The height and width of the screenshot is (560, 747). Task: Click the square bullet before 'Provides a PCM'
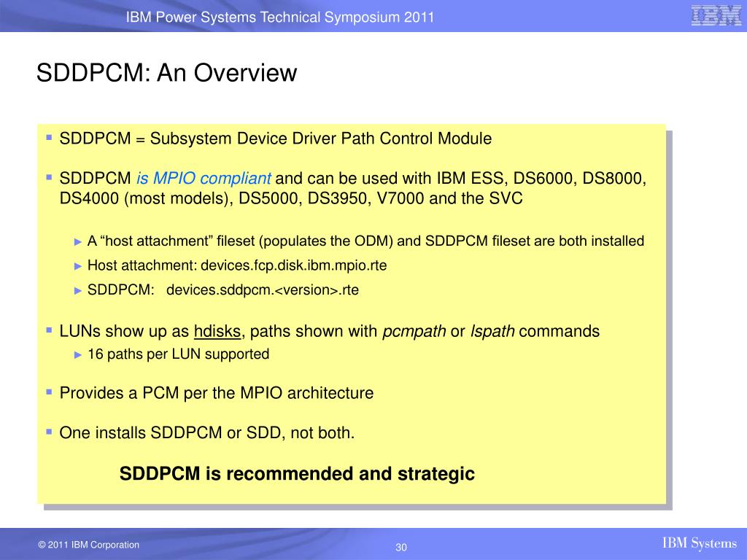(49, 392)
